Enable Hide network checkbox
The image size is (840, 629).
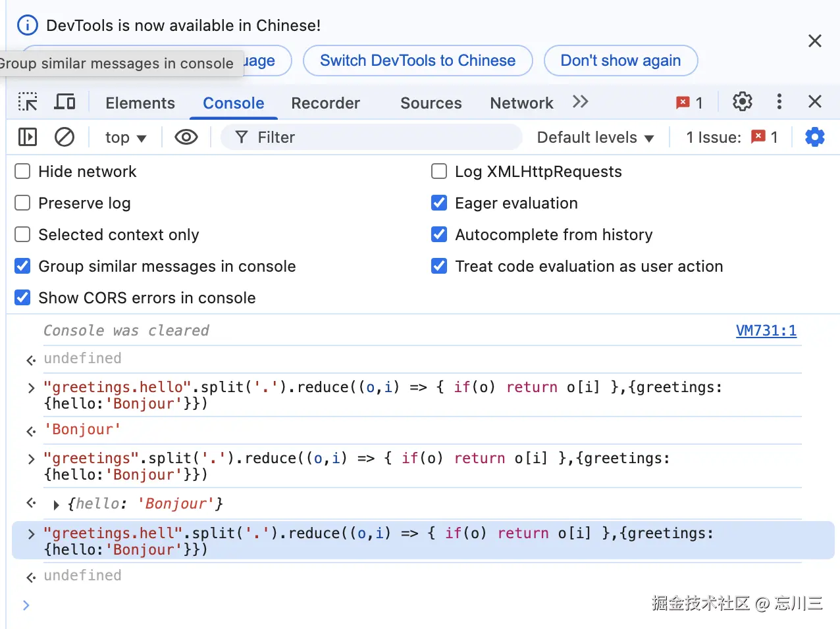22,172
